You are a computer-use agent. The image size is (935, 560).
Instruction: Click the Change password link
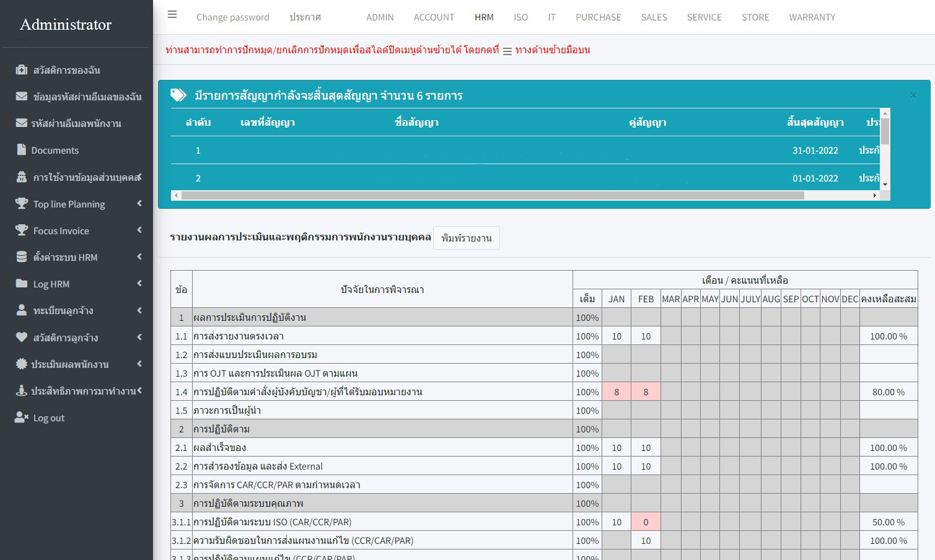(232, 17)
